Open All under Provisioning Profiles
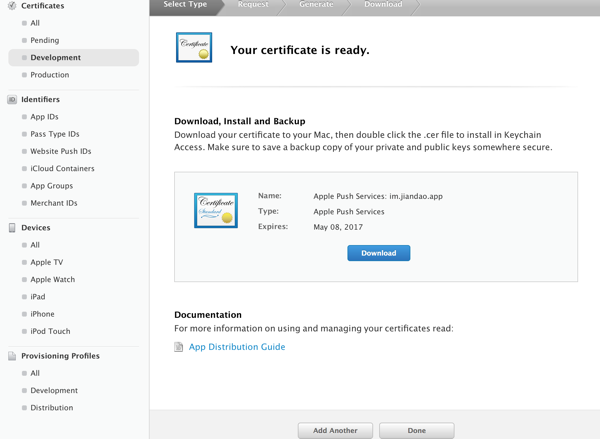This screenshot has width=600, height=439. point(35,373)
